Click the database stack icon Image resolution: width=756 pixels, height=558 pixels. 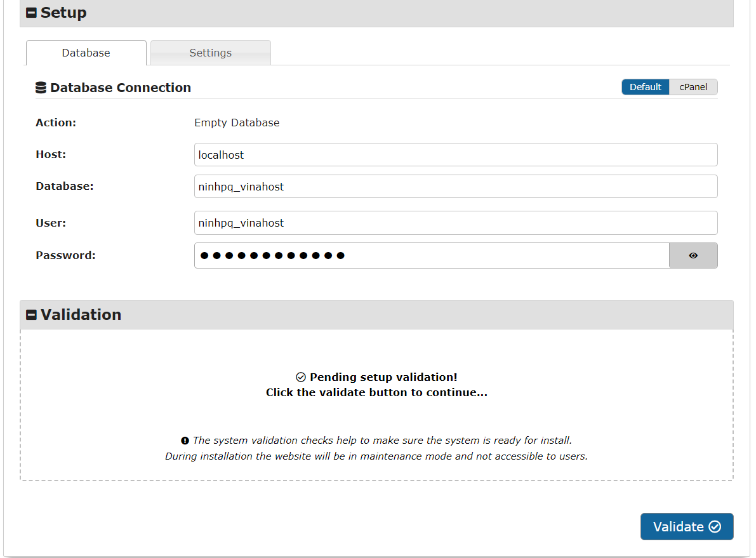tap(41, 88)
